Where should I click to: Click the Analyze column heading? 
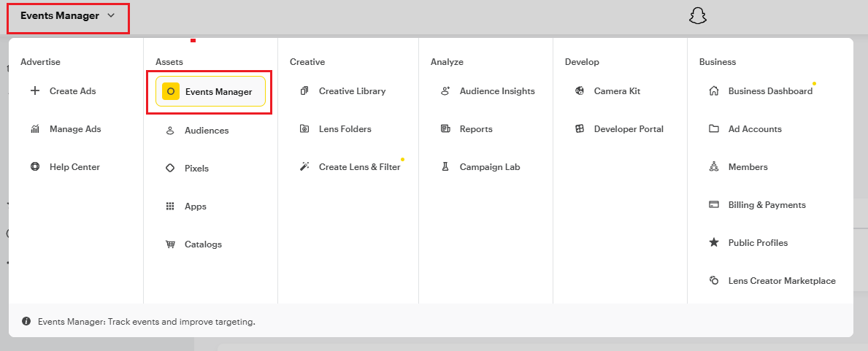pos(447,62)
